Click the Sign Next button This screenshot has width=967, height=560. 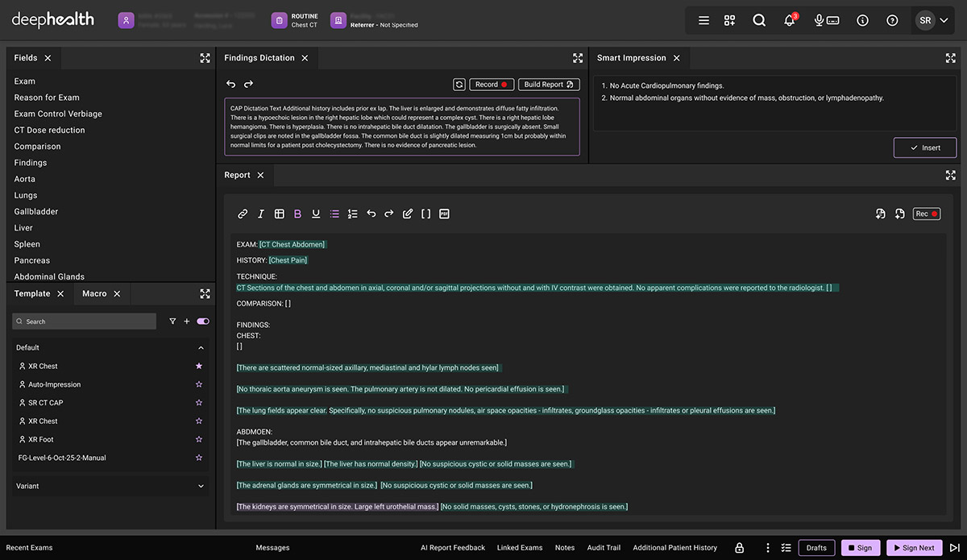(x=914, y=548)
